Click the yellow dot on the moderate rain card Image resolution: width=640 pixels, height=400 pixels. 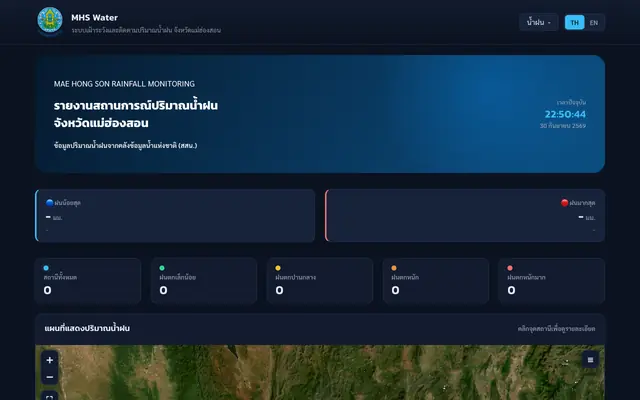[278, 268]
